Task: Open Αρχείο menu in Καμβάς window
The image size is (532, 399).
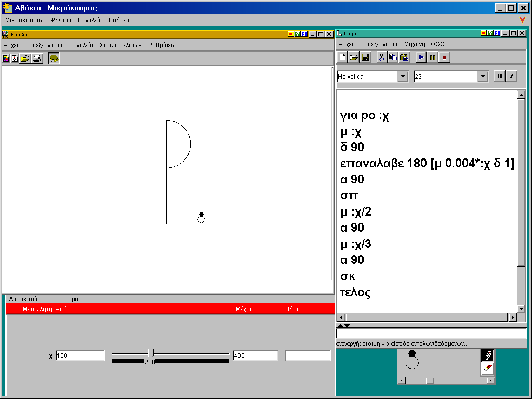Action: 12,45
